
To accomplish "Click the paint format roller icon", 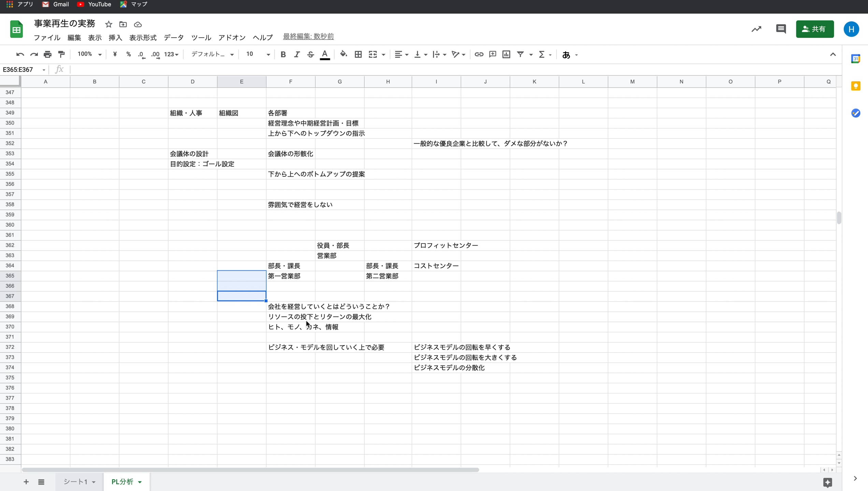I will point(61,54).
